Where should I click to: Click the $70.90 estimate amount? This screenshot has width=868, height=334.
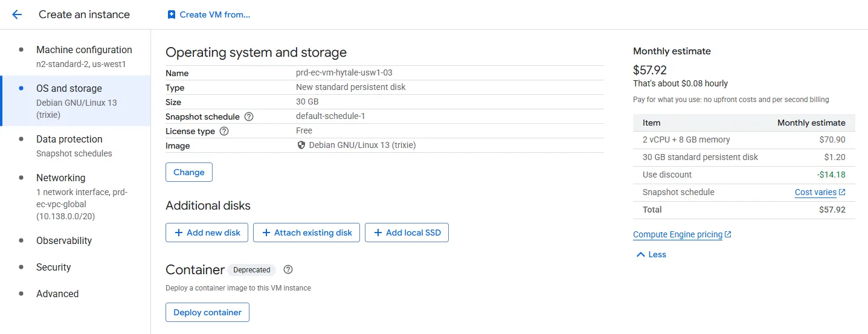(x=833, y=140)
